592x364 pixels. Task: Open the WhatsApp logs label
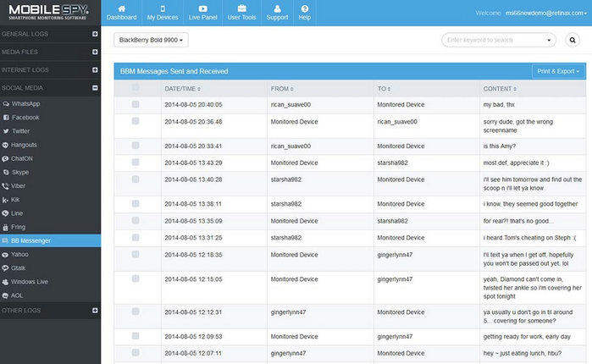click(25, 104)
